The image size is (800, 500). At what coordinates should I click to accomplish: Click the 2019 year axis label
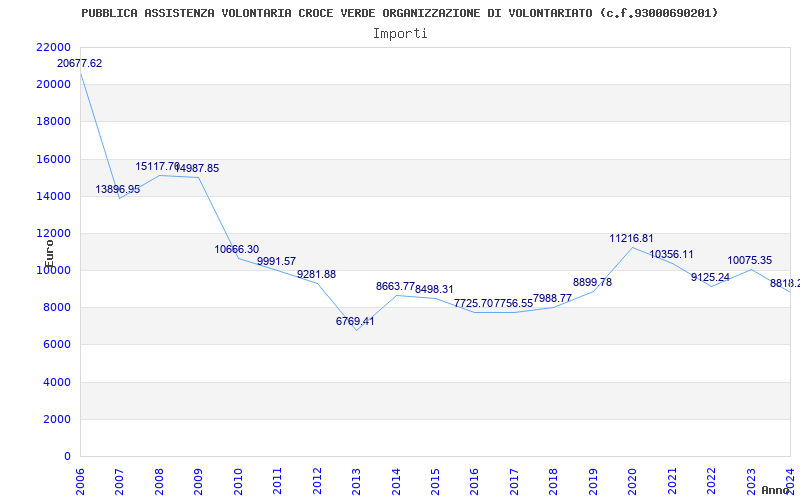click(593, 481)
